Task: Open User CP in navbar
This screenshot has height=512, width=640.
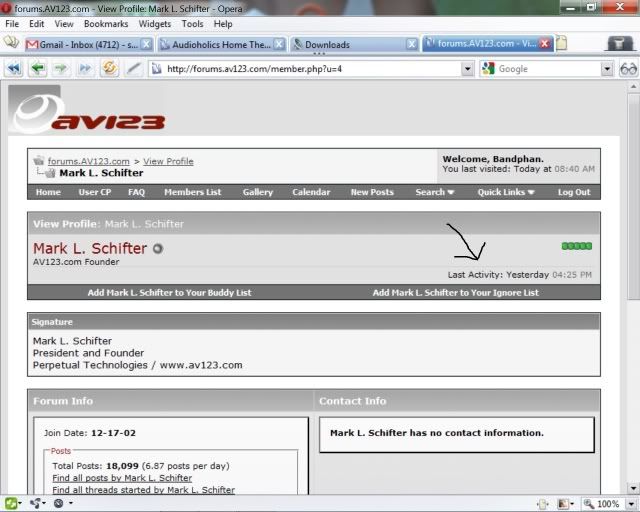Action: 95,192
